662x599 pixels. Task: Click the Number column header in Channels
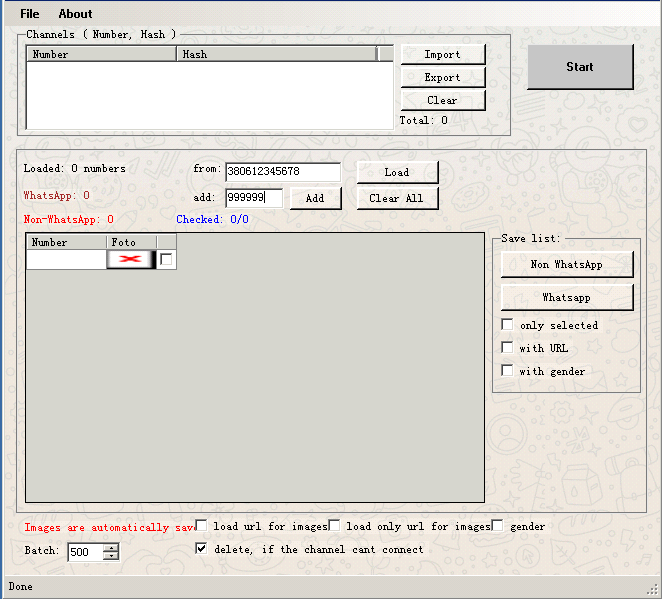101,54
